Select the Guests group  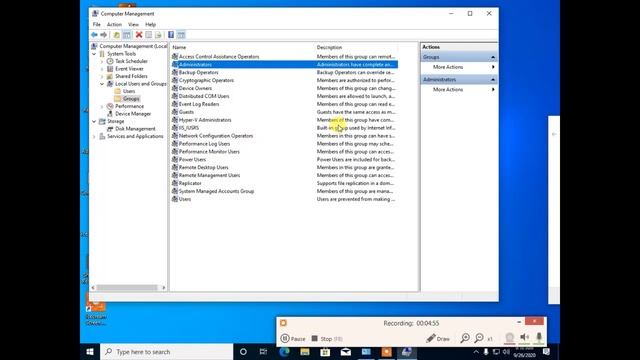(x=186, y=112)
